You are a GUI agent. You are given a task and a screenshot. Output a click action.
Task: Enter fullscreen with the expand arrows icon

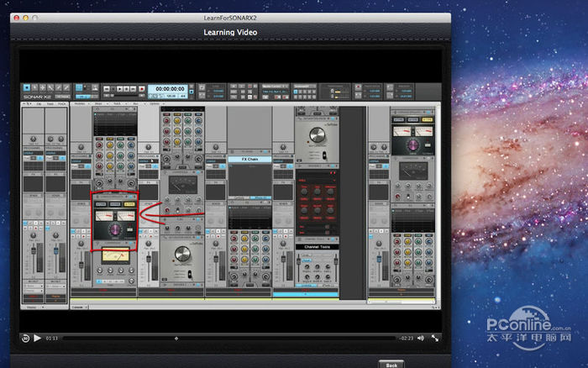point(434,338)
